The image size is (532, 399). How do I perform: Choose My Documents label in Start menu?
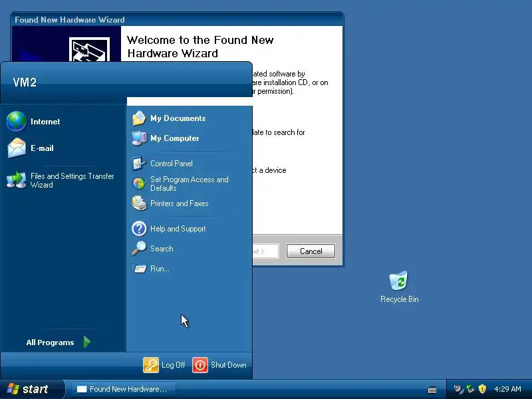178,118
